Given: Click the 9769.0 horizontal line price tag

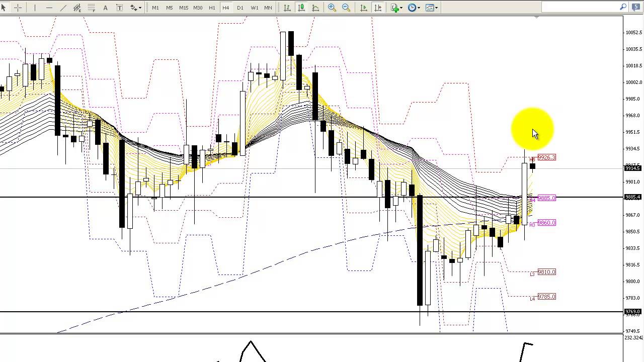Looking at the screenshot, I should pos(633,312).
